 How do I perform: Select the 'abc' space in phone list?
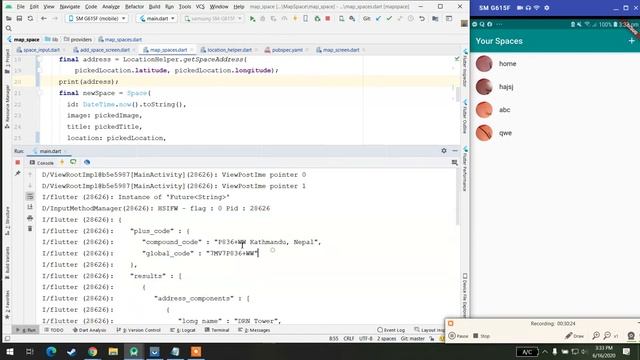[555, 110]
